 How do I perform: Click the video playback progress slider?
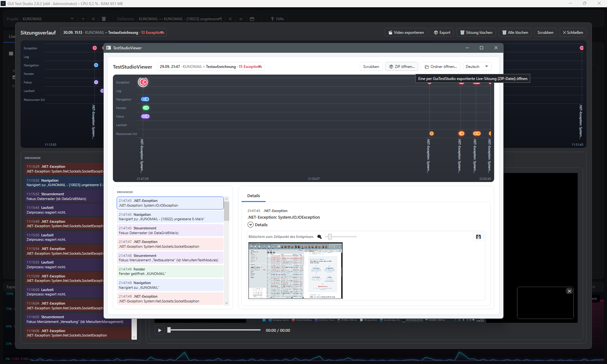tap(214, 330)
